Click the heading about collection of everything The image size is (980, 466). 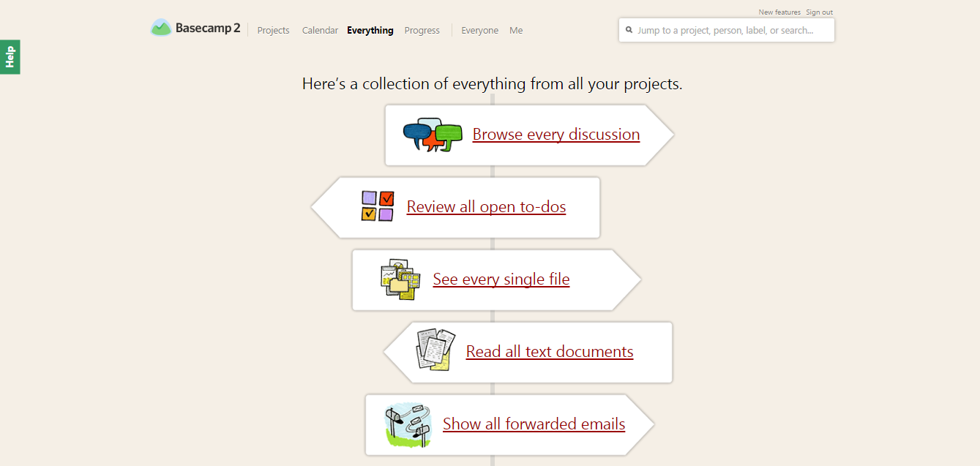point(492,84)
